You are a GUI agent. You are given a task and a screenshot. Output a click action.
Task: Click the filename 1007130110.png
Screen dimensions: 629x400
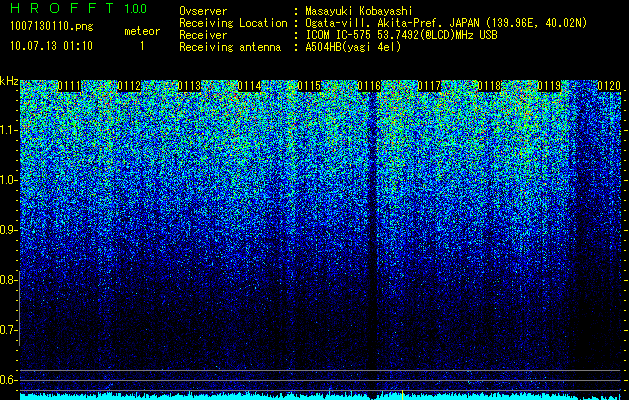click(x=52, y=27)
